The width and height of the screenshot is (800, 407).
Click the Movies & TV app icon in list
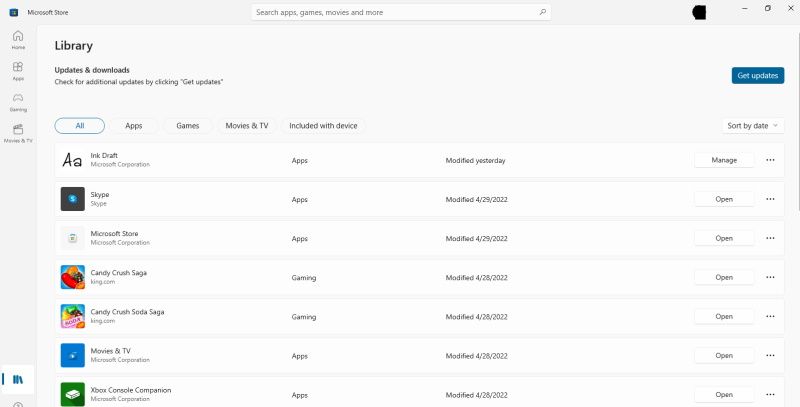coord(72,355)
